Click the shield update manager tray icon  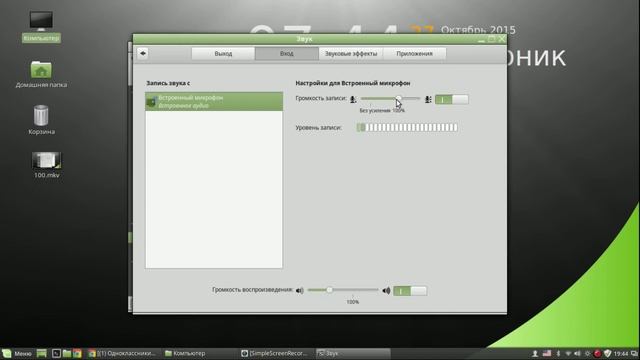coord(607,353)
